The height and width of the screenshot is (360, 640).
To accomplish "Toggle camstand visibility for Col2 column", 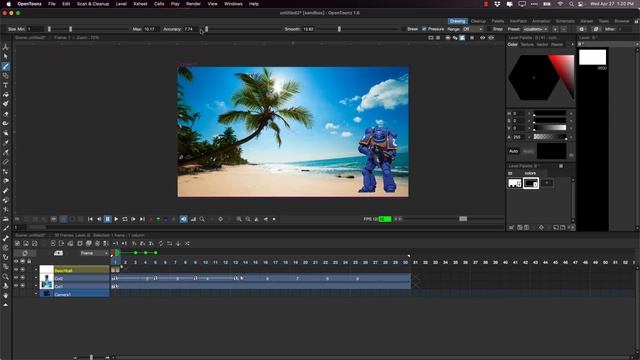I will 22,278.
